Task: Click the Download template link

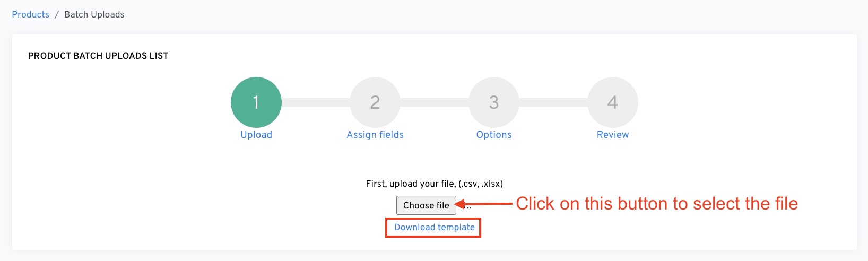Action: click(x=434, y=228)
